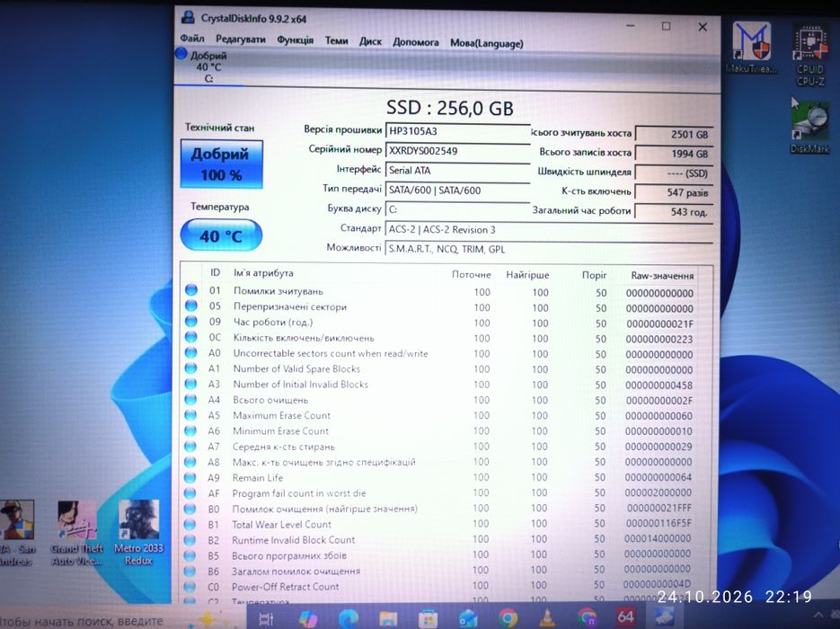Click the host reads value 2501 GB
840x629 pixels.
(x=674, y=135)
